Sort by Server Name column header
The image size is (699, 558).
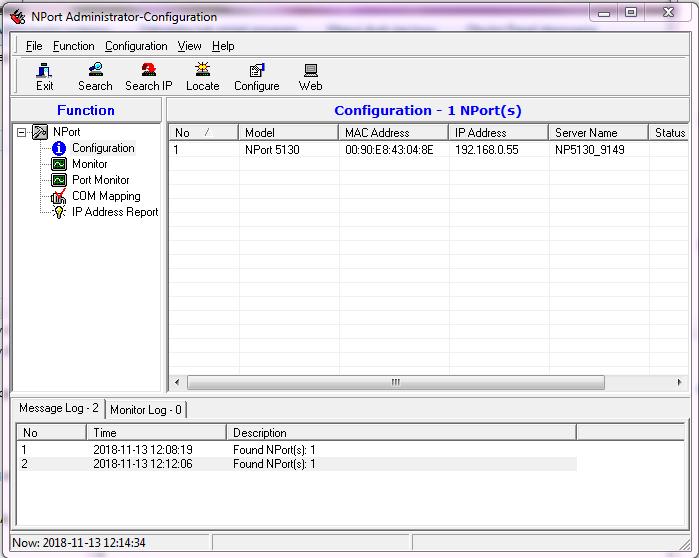pos(598,133)
